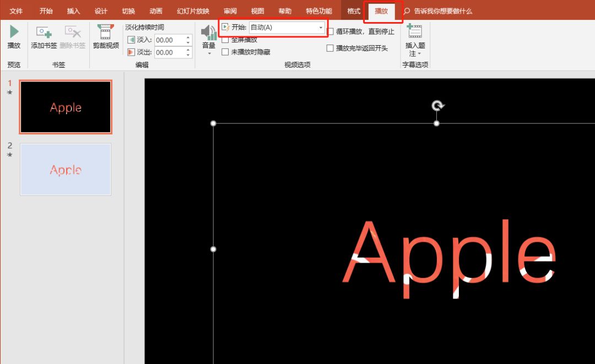Expand the Volume dropdown arrow below 音量
The height and width of the screenshot is (364, 595).
point(209,53)
